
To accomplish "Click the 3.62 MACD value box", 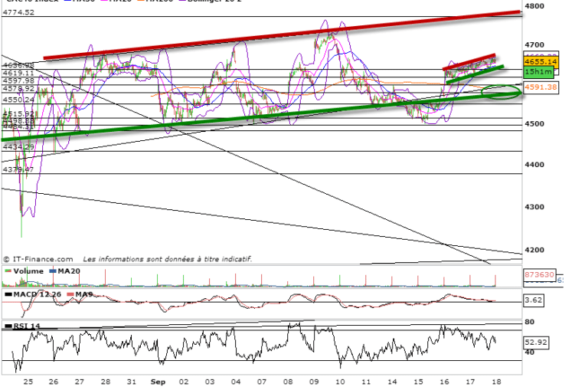I will [x=532, y=301].
